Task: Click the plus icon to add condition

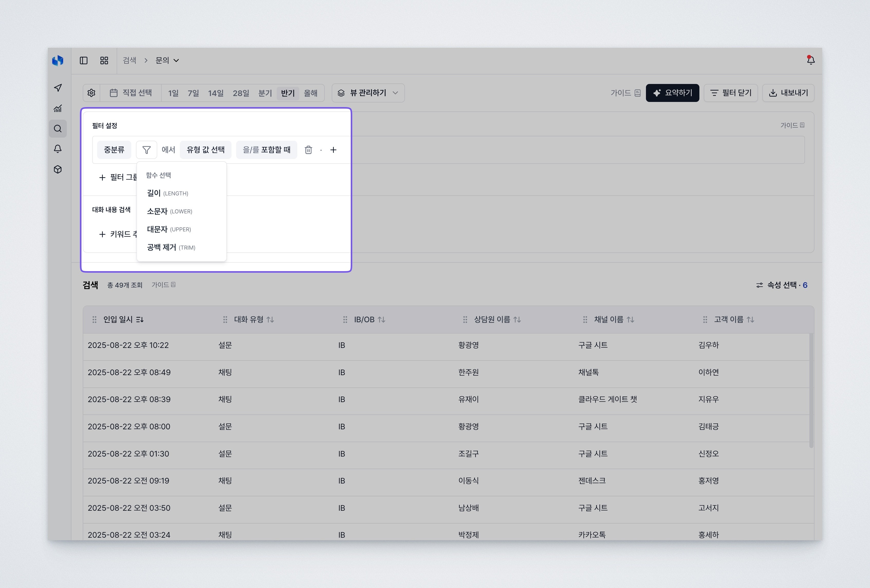Action: point(333,150)
